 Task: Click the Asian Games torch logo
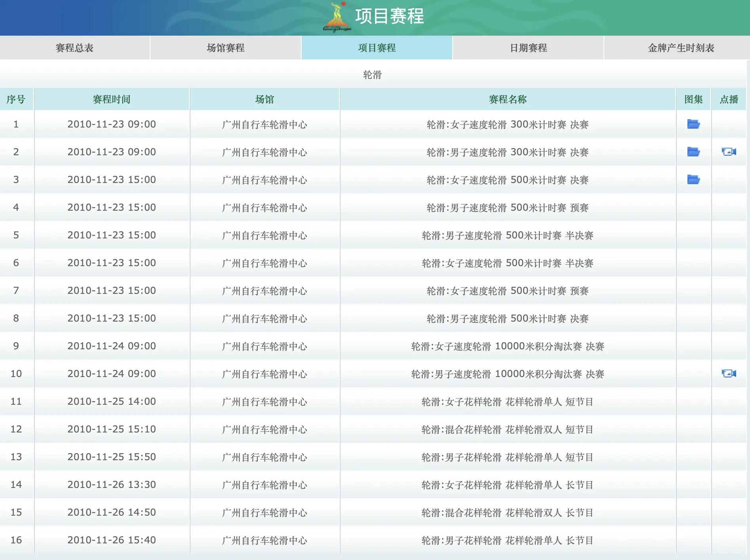pos(336,17)
